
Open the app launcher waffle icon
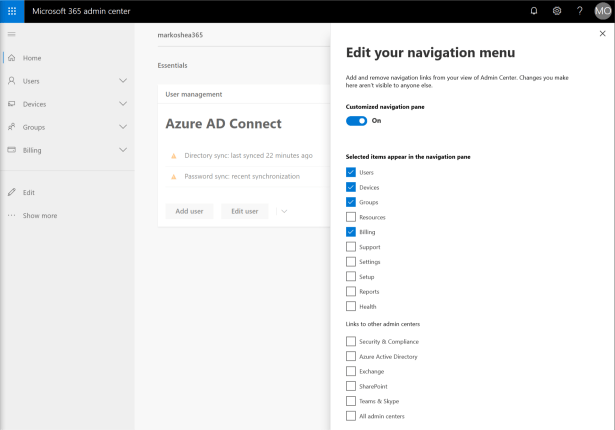tap(11, 11)
